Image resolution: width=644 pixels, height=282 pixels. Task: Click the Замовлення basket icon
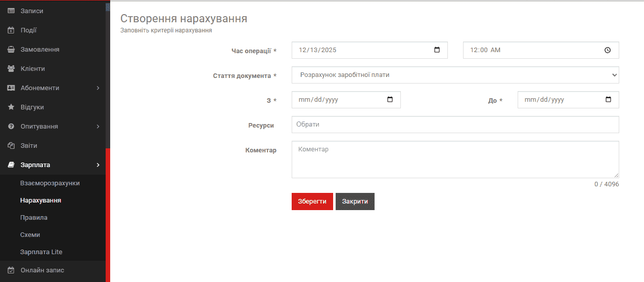(x=11, y=50)
